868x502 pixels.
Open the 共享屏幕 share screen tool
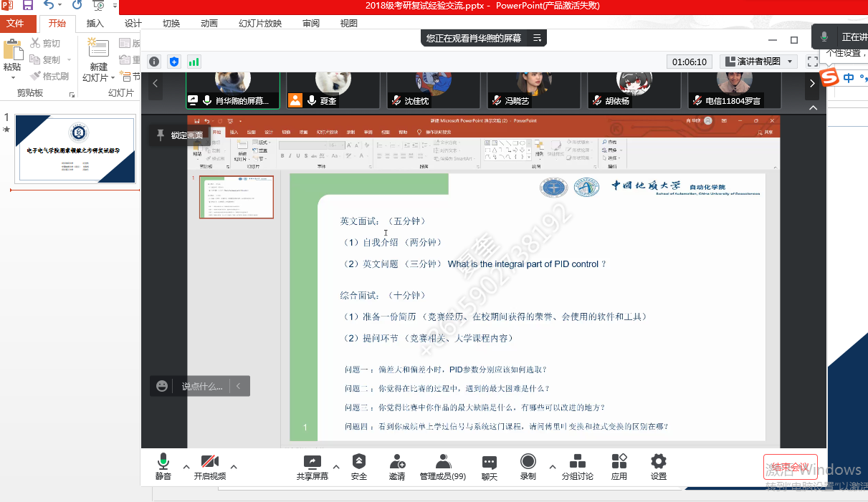(x=313, y=467)
